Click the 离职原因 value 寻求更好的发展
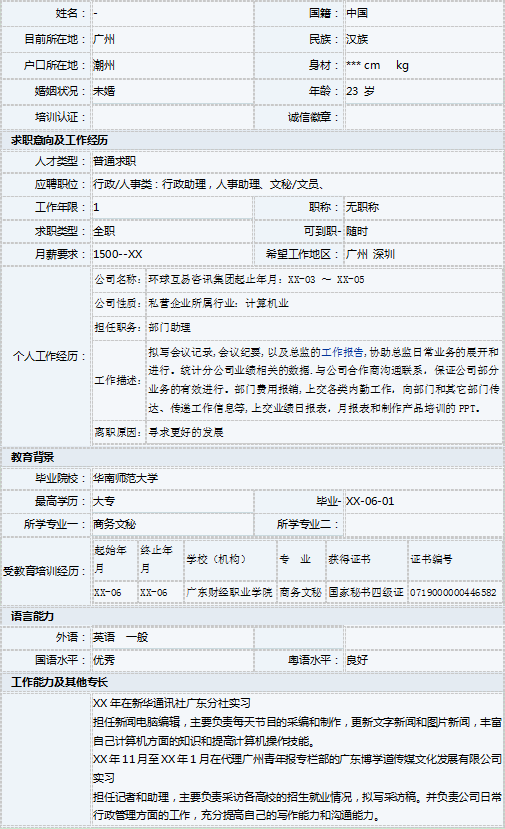The height and width of the screenshot is (829, 505). tap(186, 432)
